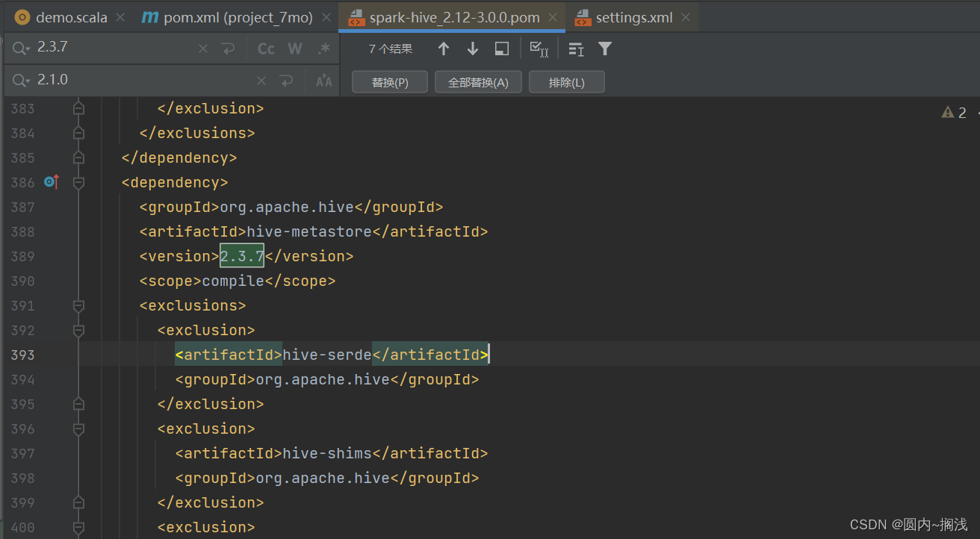This screenshot has height=539, width=980.
Task: Select all occurrences icon
Action: (539, 49)
